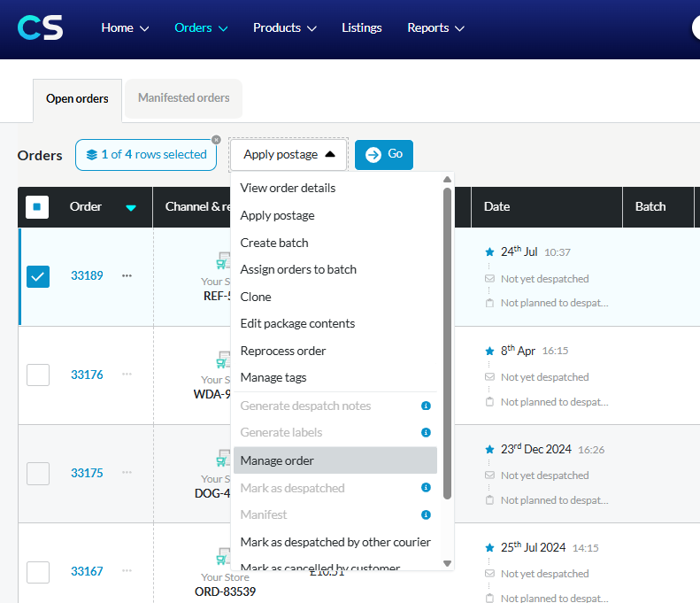Open the three-dots menu for order 33176
Viewport: 700px width, 603px height.
(127, 374)
